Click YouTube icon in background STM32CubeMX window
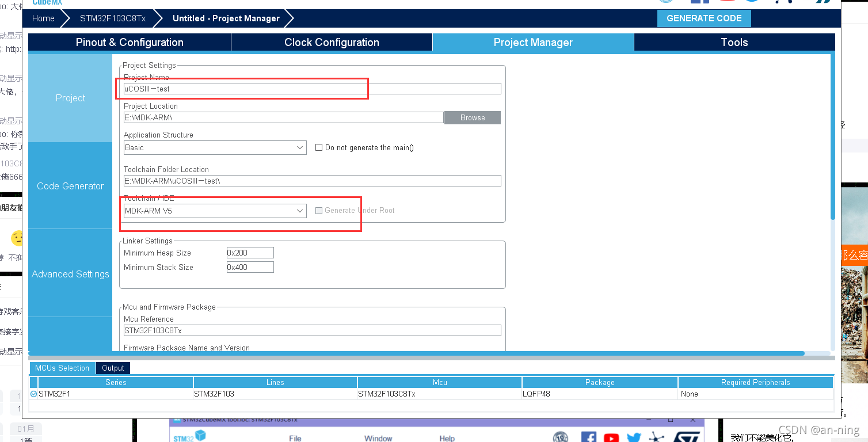Screen dimensions: 868x442 point(611,437)
